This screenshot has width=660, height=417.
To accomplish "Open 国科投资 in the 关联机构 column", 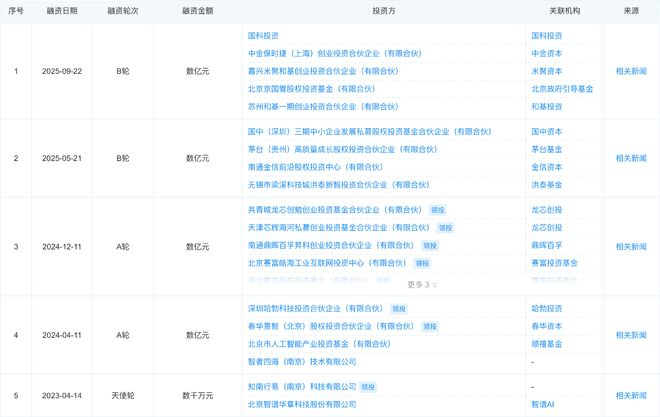I will (546, 36).
